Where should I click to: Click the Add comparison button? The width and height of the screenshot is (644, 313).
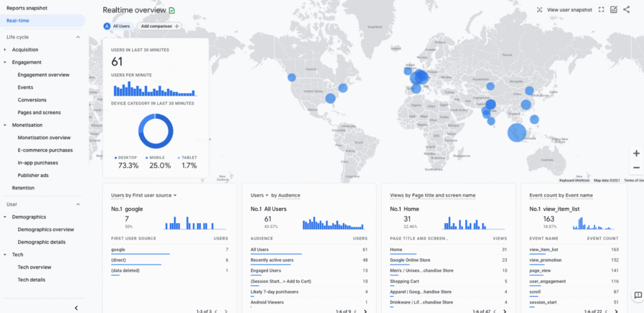tap(160, 26)
